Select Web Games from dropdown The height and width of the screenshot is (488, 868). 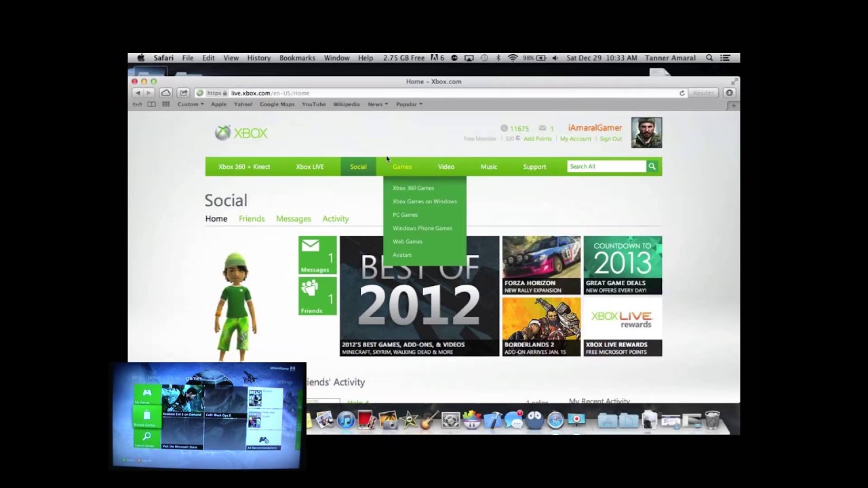[x=407, y=241]
